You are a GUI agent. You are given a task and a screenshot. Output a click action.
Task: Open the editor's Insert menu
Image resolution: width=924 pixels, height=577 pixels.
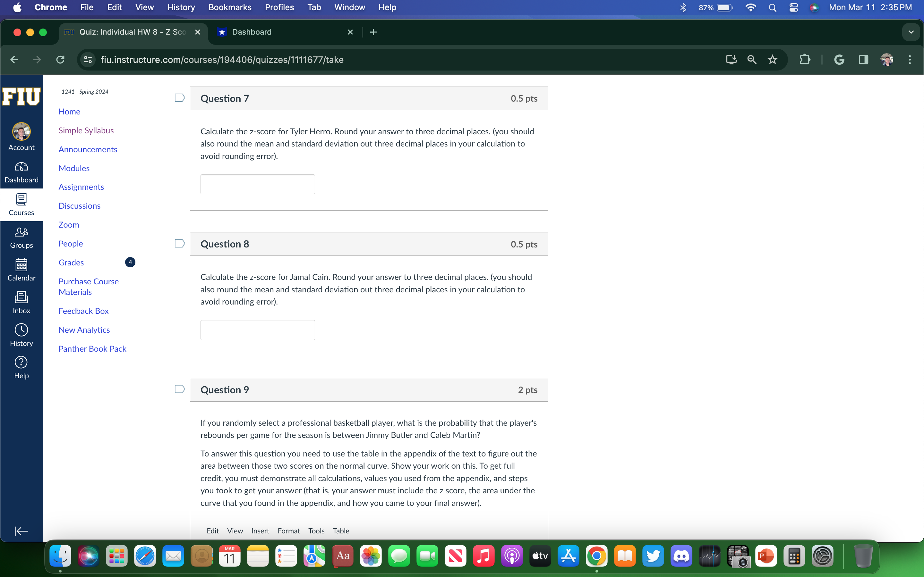coord(260,531)
